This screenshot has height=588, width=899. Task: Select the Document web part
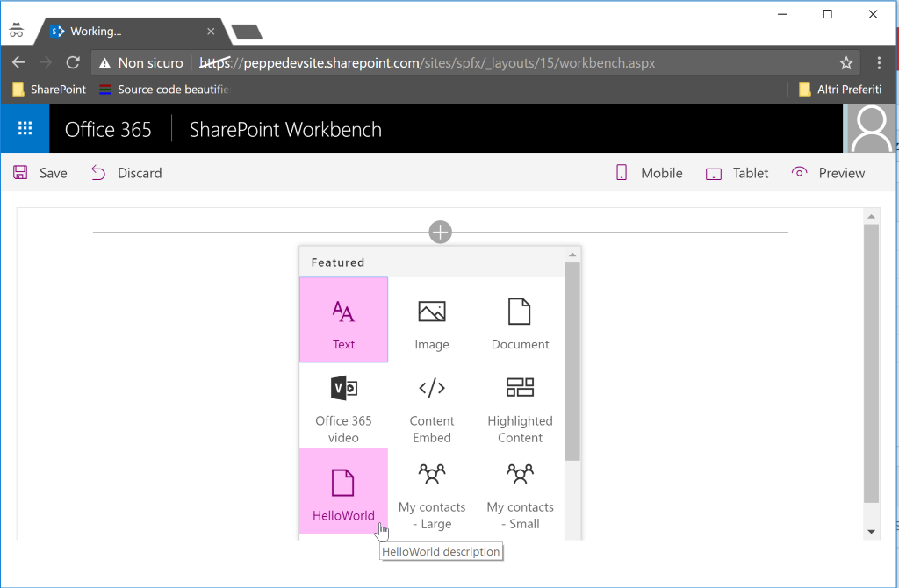point(520,319)
